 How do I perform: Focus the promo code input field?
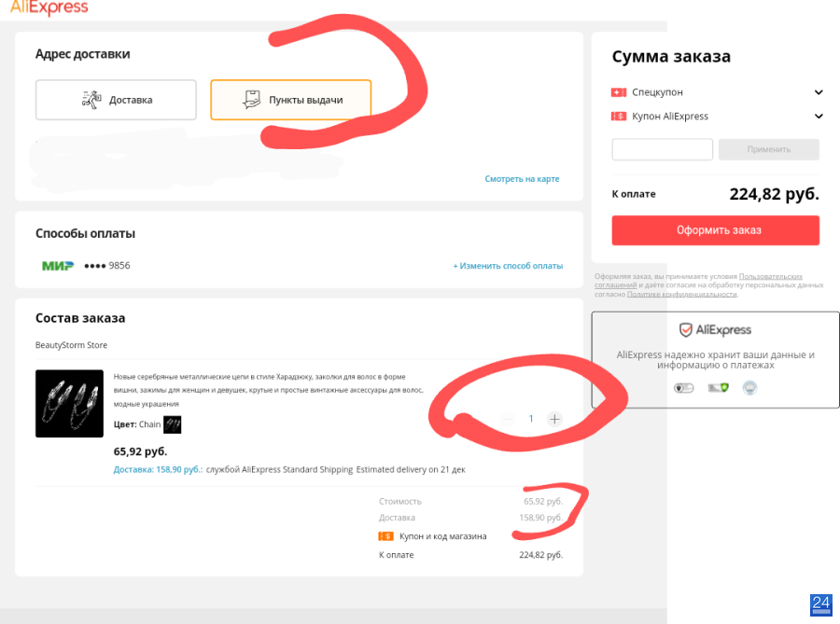click(662, 149)
